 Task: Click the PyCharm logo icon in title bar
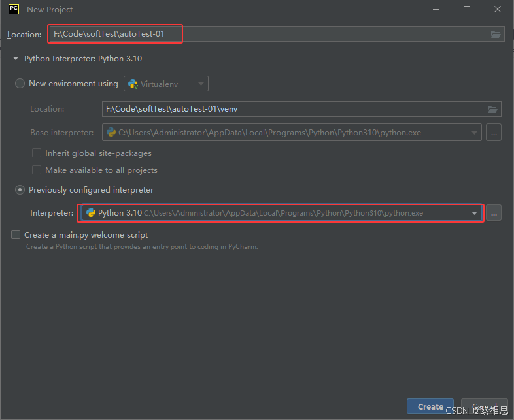[14, 9]
